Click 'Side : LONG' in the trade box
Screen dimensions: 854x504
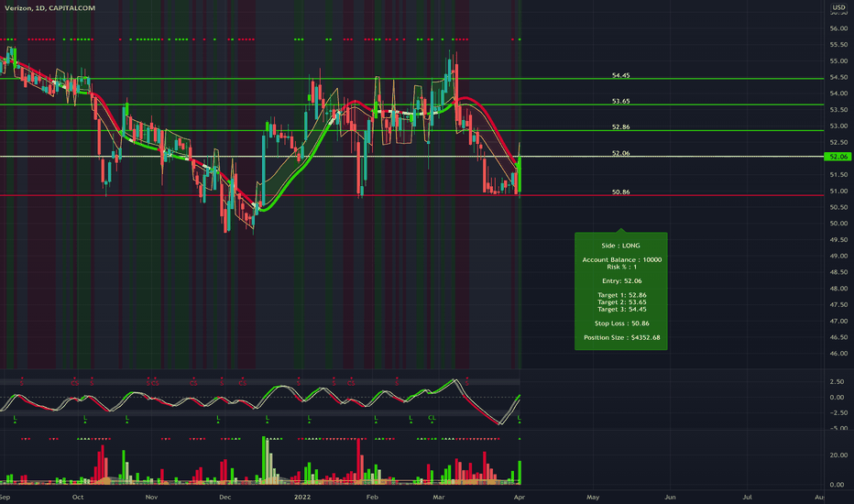[621, 246]
